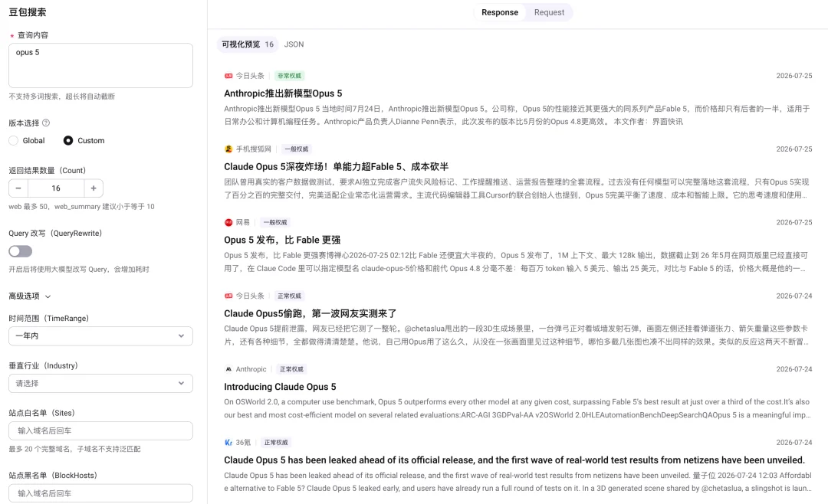Viewport: 828px width, 504px height.
Task: Click the 2026-07-25 date of 网易 result
Action: pos(794,223)
